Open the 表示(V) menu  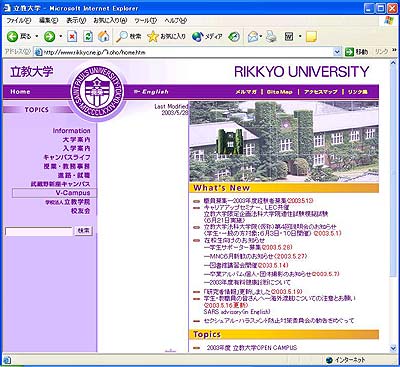pyautogui.click(x=76, y=21)
